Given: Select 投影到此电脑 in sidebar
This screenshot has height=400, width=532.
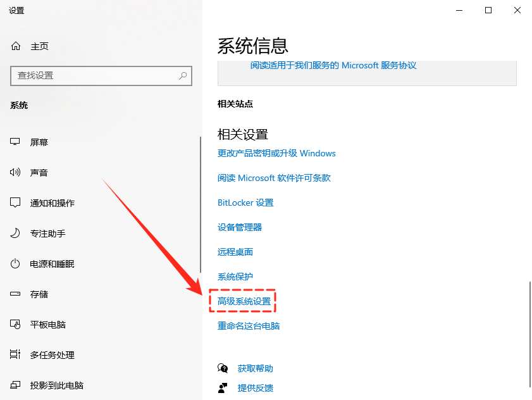Looking at the screenshot, I should (x=57, y=385).
